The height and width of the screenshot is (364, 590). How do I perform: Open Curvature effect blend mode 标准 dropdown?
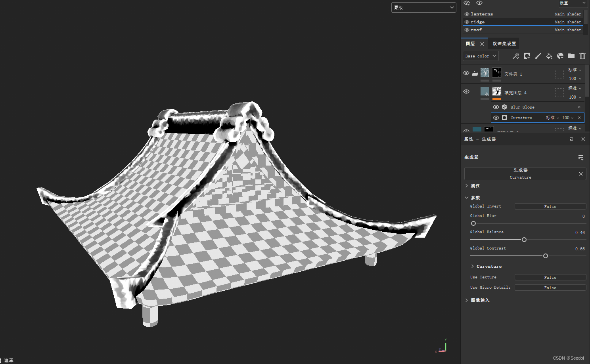(x=552, y=118)
